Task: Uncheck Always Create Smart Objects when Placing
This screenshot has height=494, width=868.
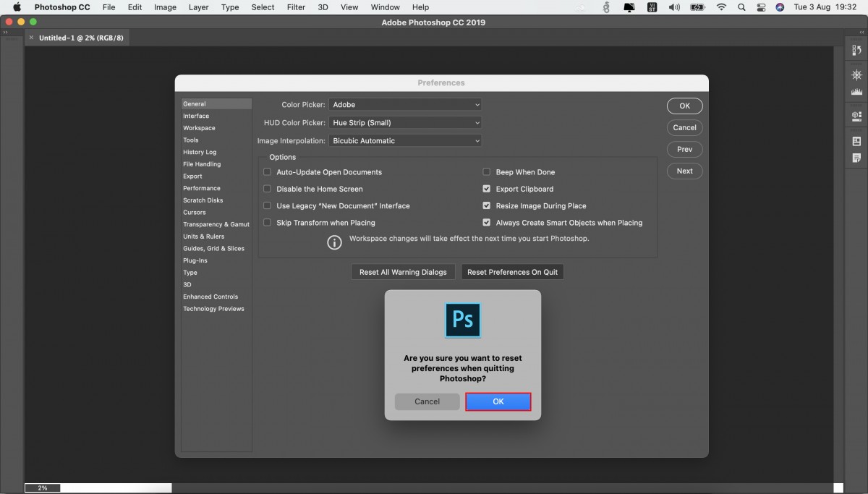Action: tap(487, 223)
